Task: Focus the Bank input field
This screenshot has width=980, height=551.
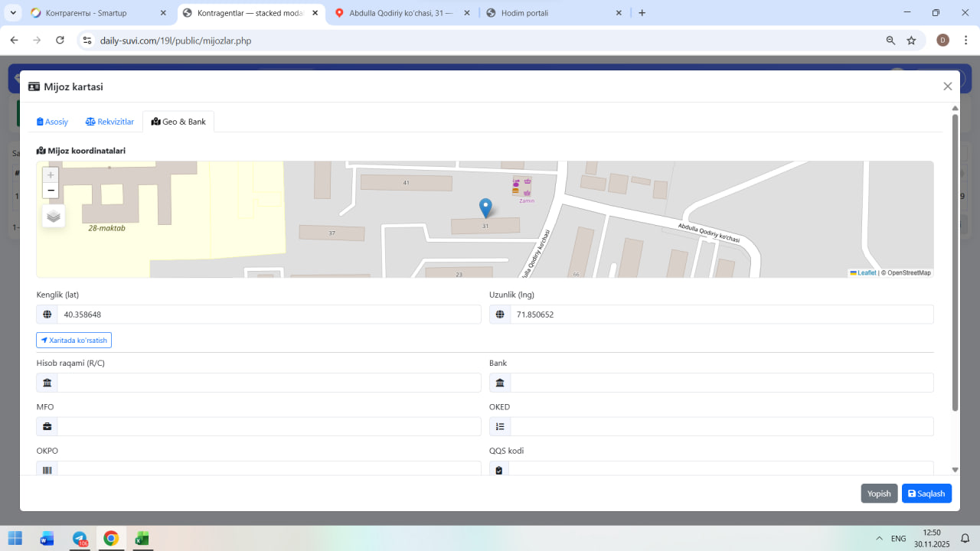Action: tap(721, 383)
